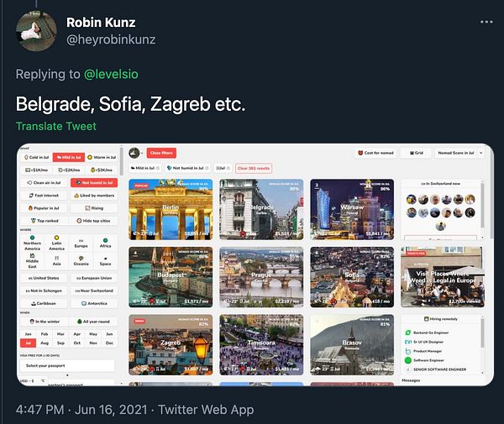Viewport: 504px width, 424px height.
Task: Select the Aug month tab
Action: point(45,343)
